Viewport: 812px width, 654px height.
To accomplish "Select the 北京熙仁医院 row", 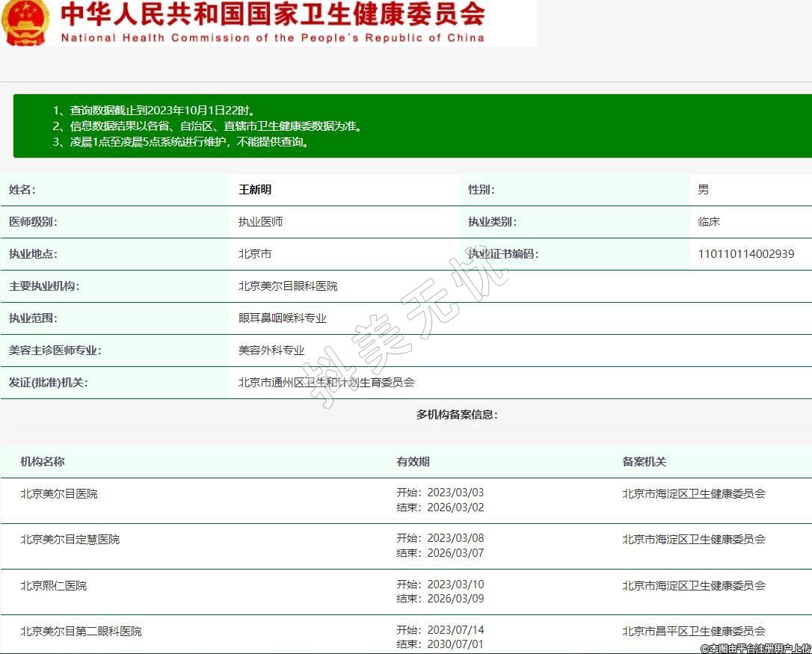I will pos(54,586).
